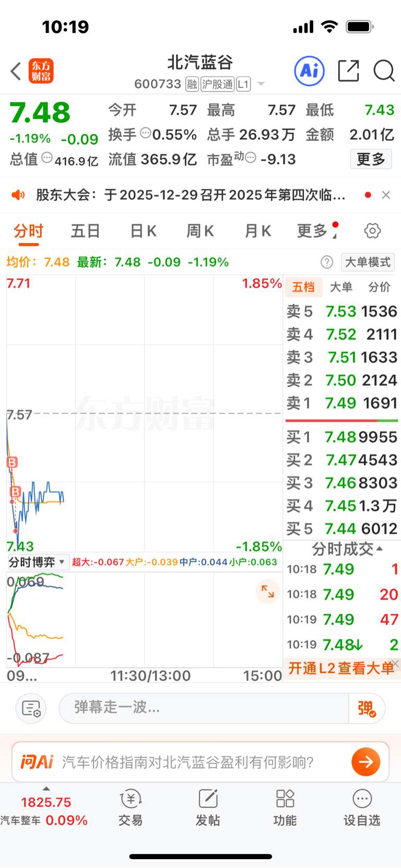Open the danmaku settings list icon

[31, 708]
